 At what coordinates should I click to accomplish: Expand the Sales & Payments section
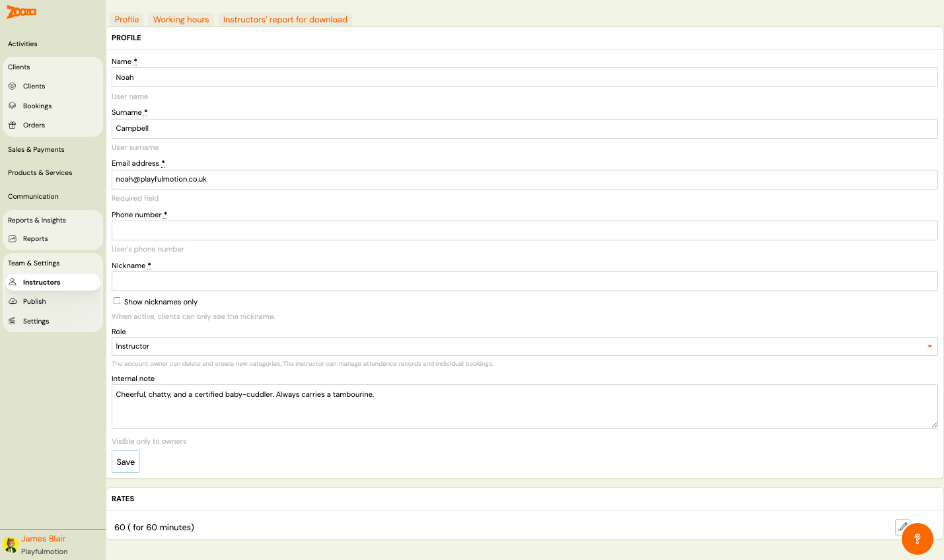tap(36, 150)
